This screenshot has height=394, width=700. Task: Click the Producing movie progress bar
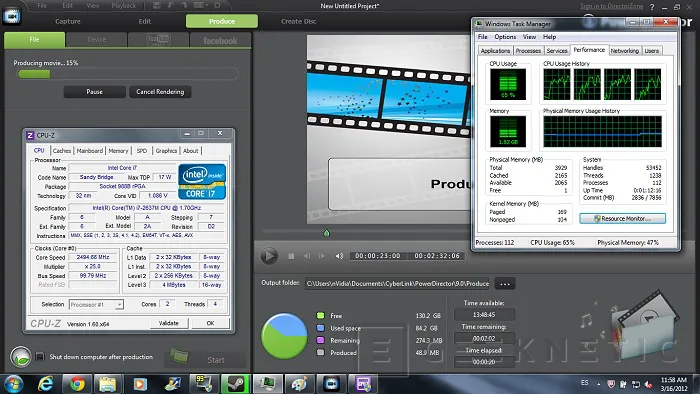(128, 74)
